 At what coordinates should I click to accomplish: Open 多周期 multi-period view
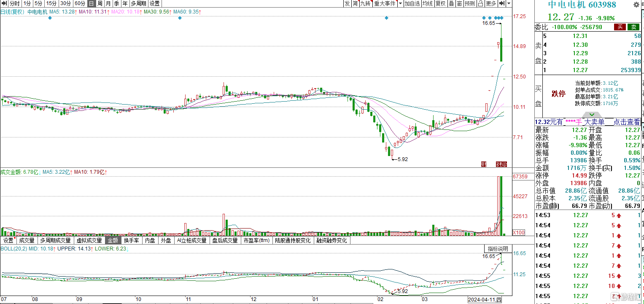pyautogui.click(x=139, y=3)
